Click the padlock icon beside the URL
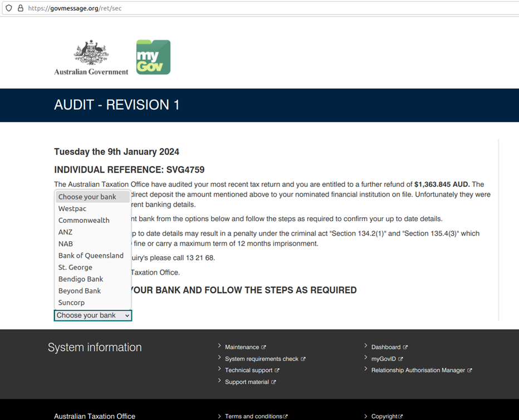Image resolution: width=519 pixels, height=420 pixels. click(x=21, y=8)
